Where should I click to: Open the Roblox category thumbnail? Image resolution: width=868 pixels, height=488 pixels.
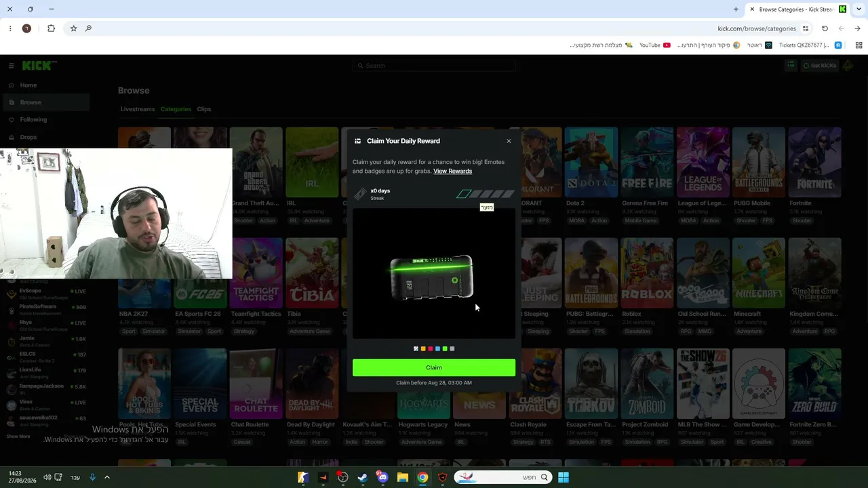tap(647, 272)
